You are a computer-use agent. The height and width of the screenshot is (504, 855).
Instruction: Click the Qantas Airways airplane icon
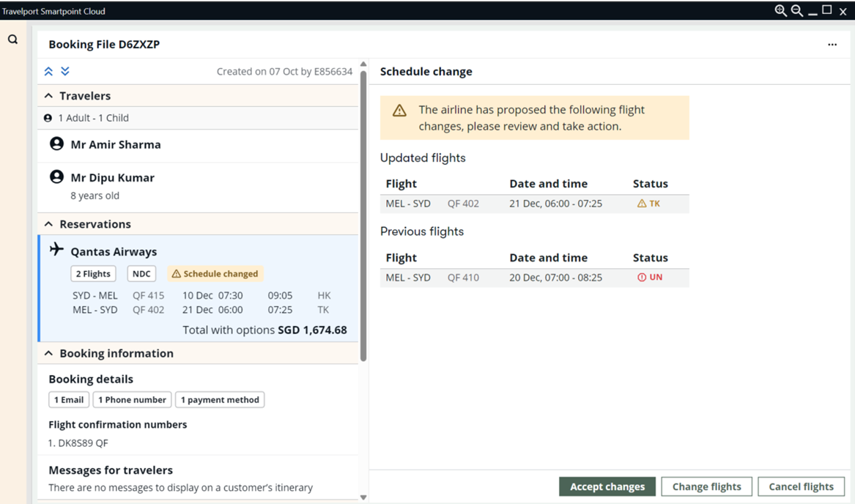(x=56, y=251)
